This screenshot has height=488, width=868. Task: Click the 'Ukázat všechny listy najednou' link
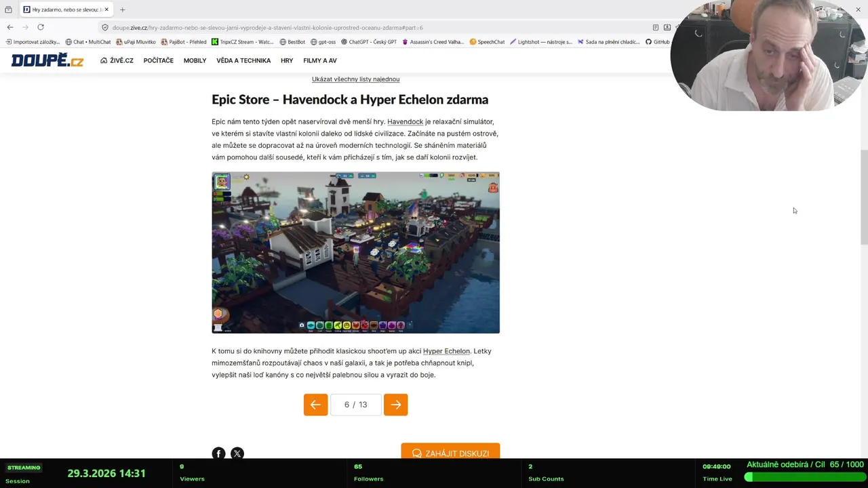tap(355, 79)
